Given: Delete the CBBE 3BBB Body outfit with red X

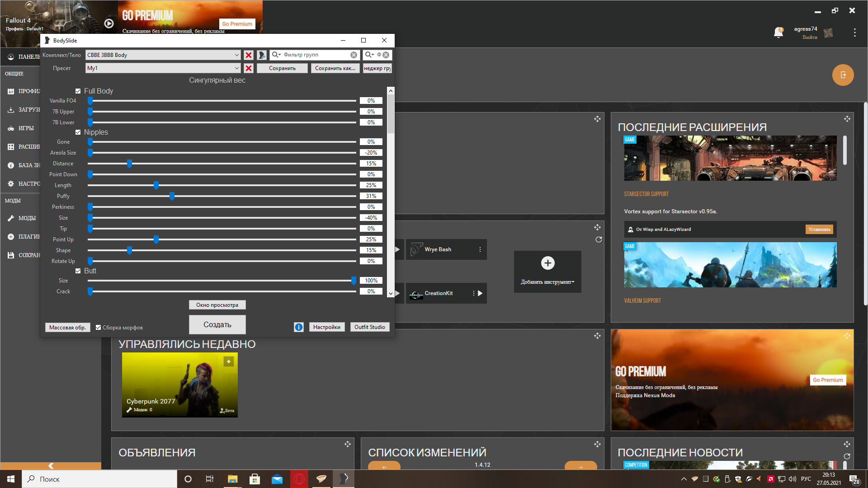Looking at the screenshot, I should click(249, 55).
